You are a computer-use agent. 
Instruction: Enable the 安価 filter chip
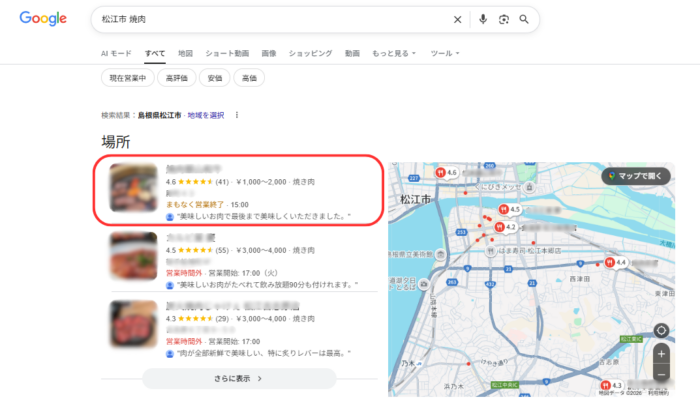click(x=215, y=78)
